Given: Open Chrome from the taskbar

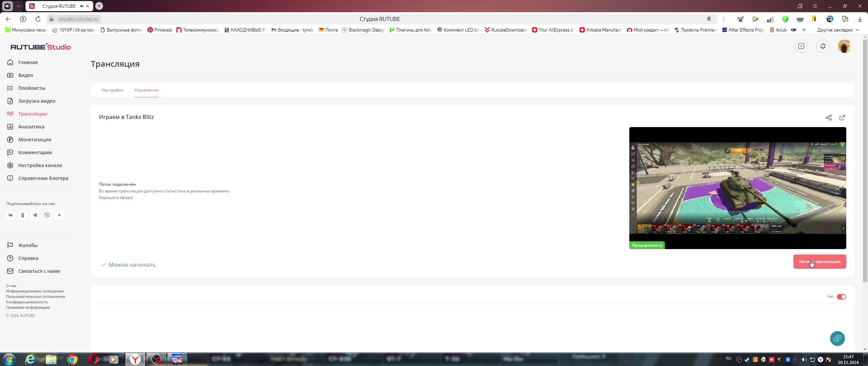Looking at the screenshot, I should point(72,359).
